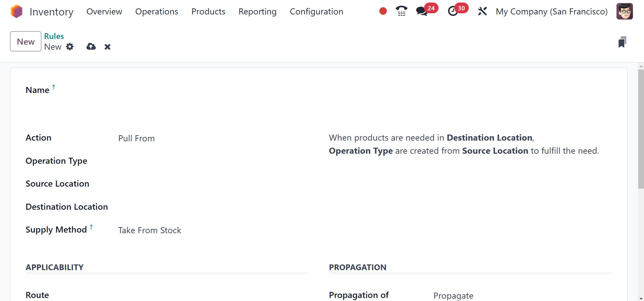Open the activities clock icon
644x301 pixels.
point(453,11)
